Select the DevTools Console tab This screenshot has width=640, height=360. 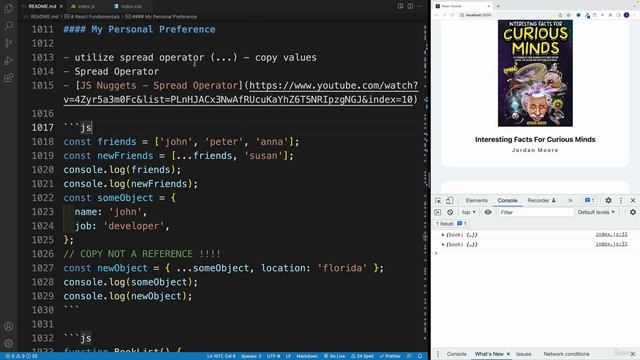coord(507,200)
